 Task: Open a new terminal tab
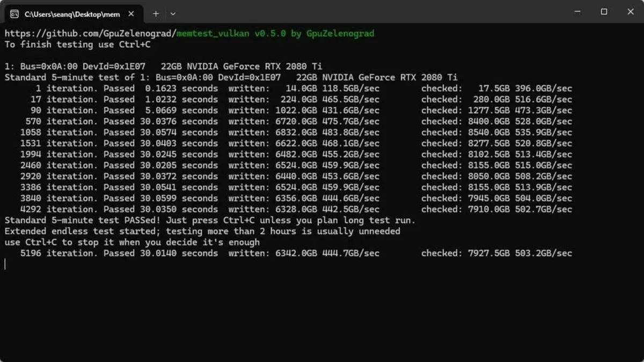[x=156, y=13]
